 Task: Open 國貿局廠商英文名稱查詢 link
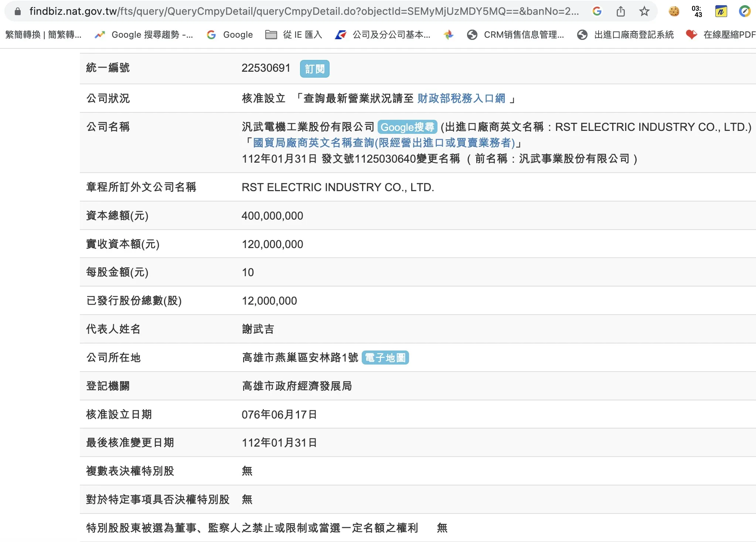(x=384, y=143)
